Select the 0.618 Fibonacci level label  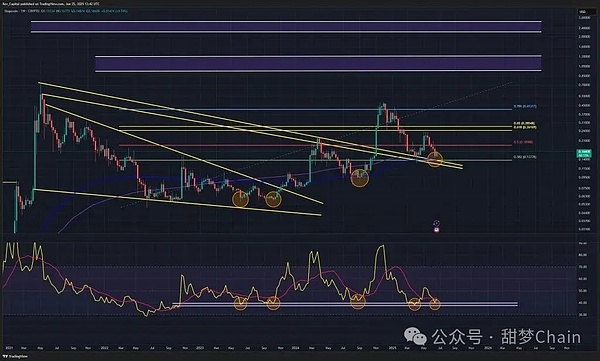(525, 127)
